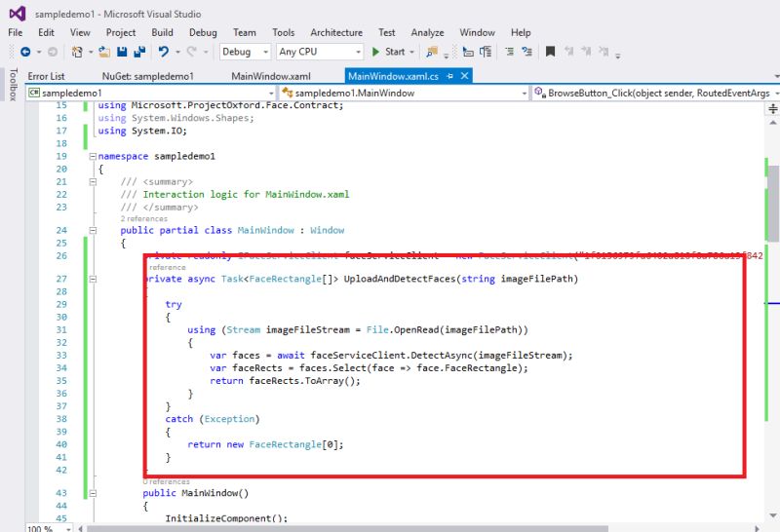Click the New Project toolbar icon
This screenshot has width=780, height=532.
77,52
